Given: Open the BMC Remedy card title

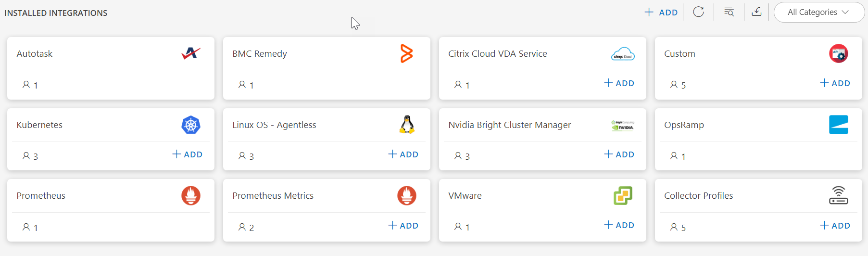Looking at the screenshot, I should [x=260, y=54].
